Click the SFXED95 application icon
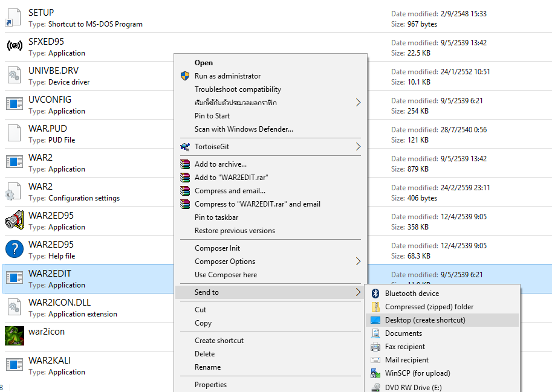Viewport: 552px width, 392px height. click(15, 46)
